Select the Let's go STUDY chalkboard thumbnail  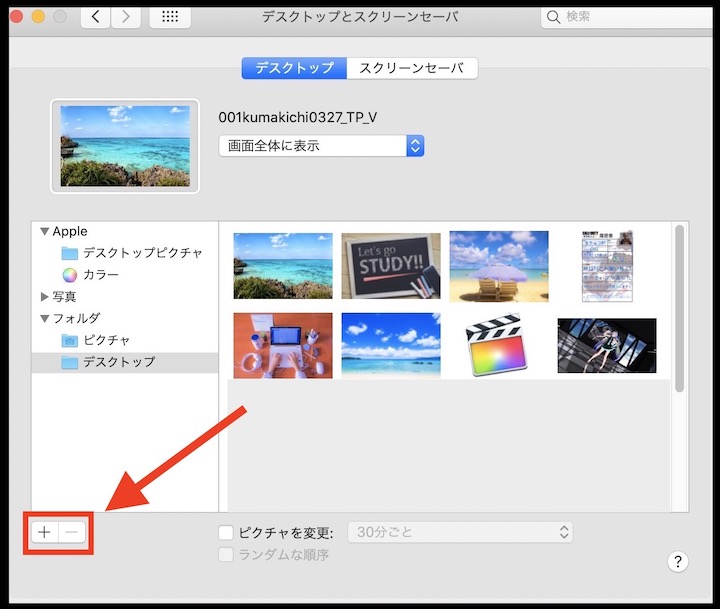[391, 266]
